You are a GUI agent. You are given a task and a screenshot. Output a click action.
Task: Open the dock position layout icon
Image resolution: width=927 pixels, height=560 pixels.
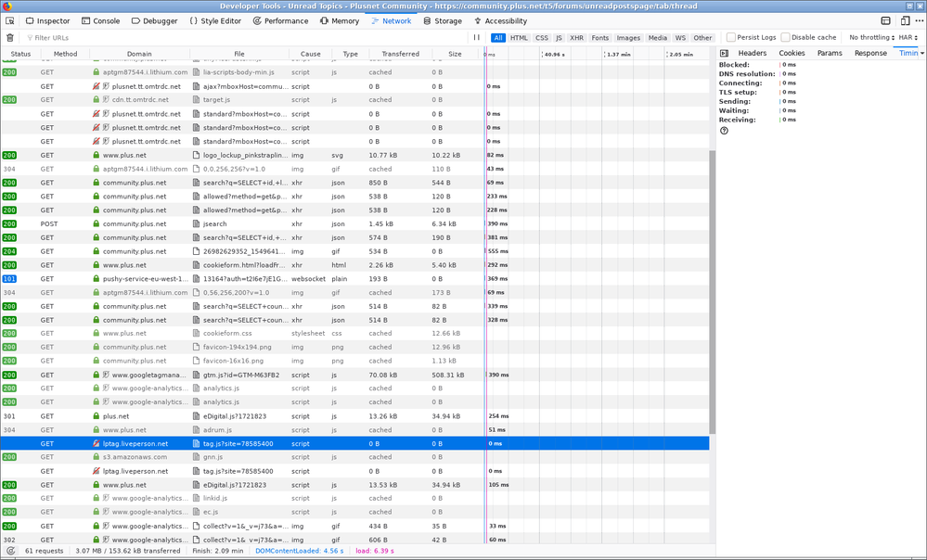886,20
